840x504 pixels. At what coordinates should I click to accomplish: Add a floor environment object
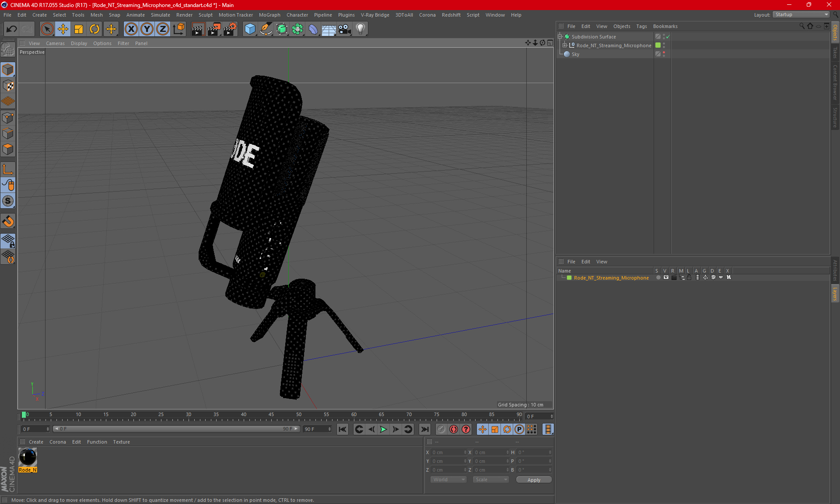(329, 29)
